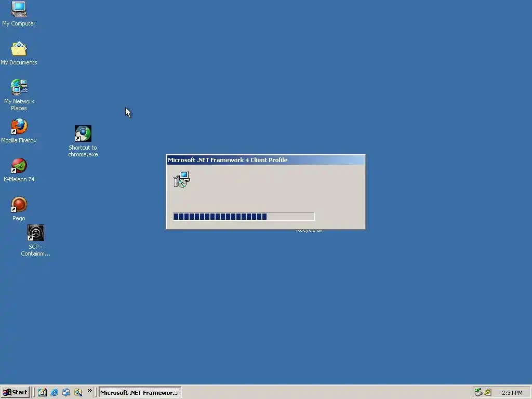
Task: Click the folder search quick launch icon
Action: click(x=78, y=392)
